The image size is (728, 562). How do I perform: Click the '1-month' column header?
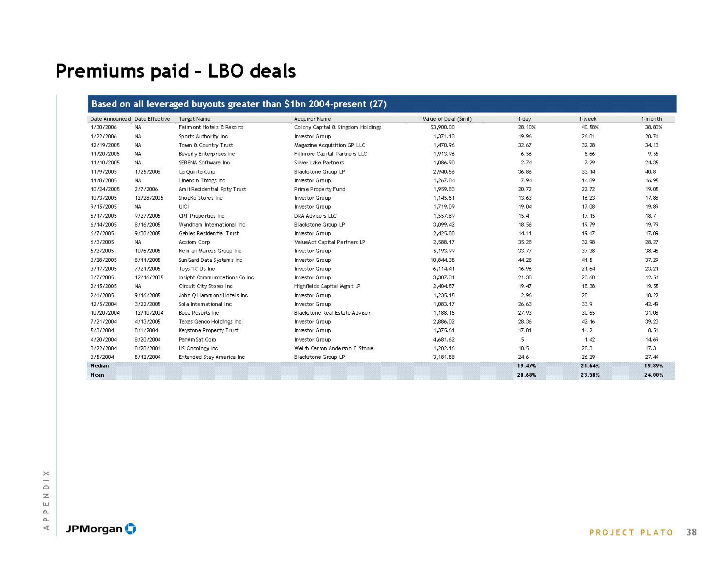651,119
